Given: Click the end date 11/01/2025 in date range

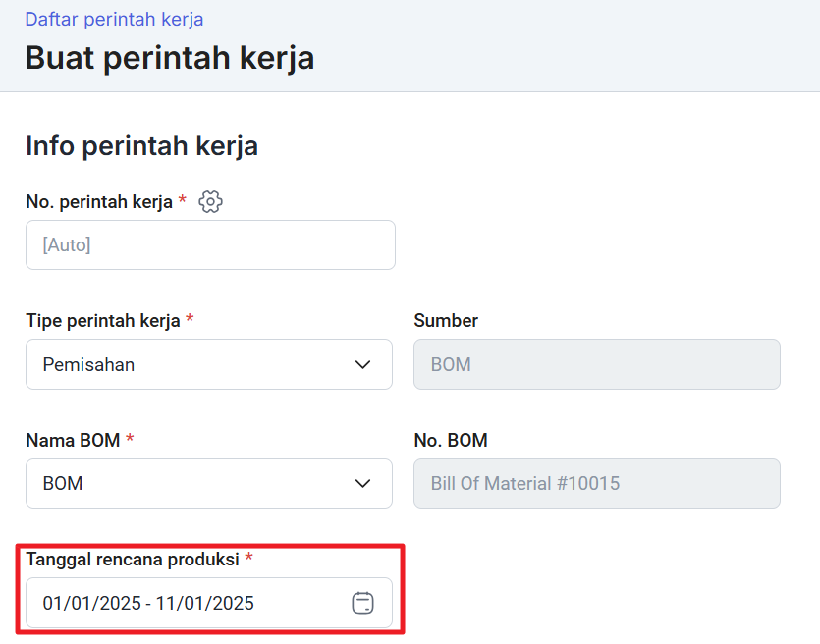Looking at the screenshot, I should tap(204, 603).
